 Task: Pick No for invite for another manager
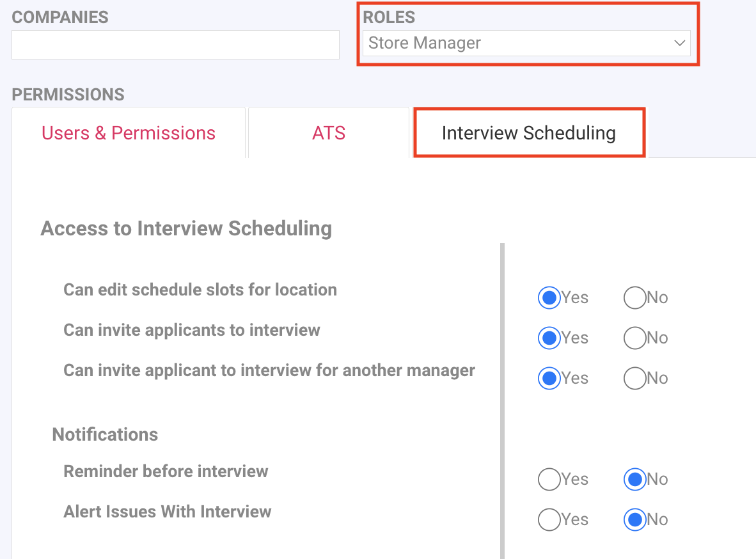(x=634, y=378)
